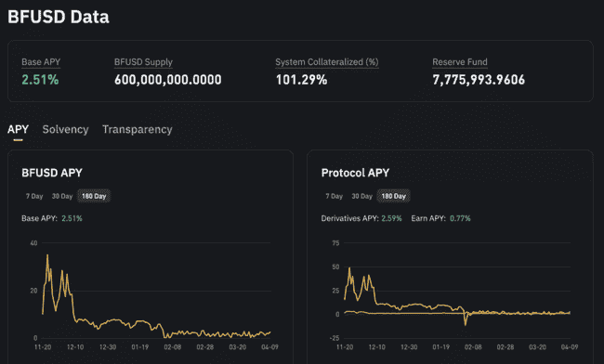
Task: Click the underlined Base APY label
Action: tap(41, 62)
